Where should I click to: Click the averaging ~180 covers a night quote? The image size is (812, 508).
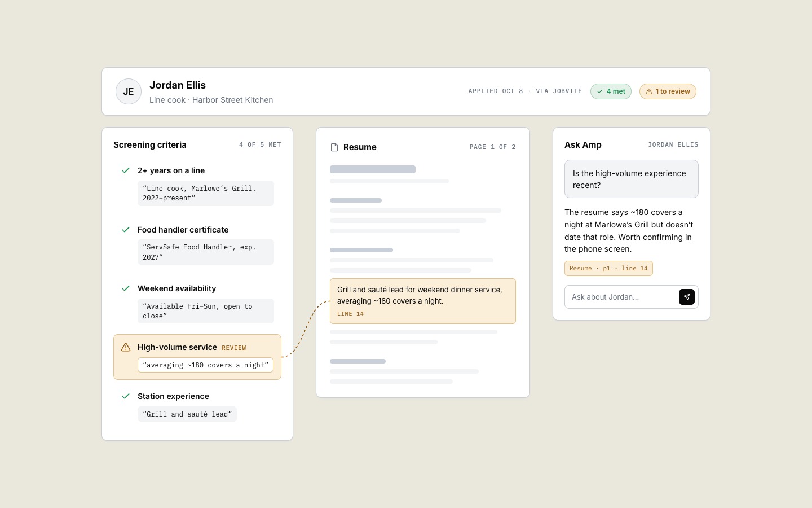(x=205, y=365)
